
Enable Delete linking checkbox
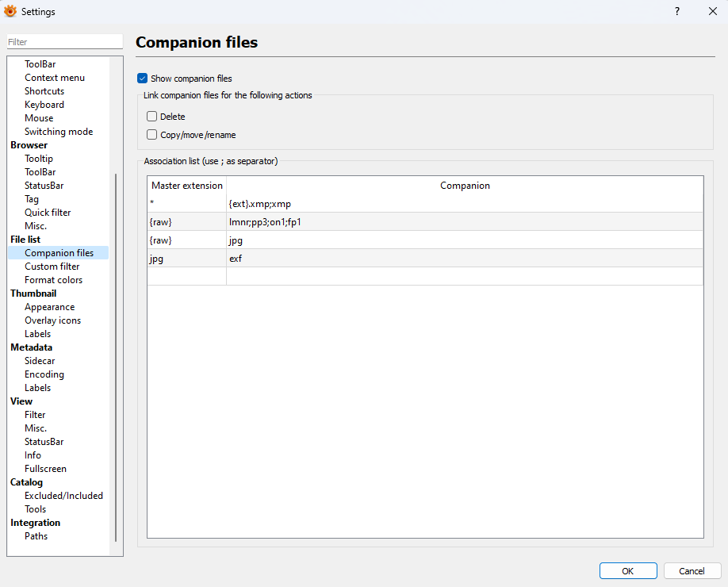tap(152, 117)
